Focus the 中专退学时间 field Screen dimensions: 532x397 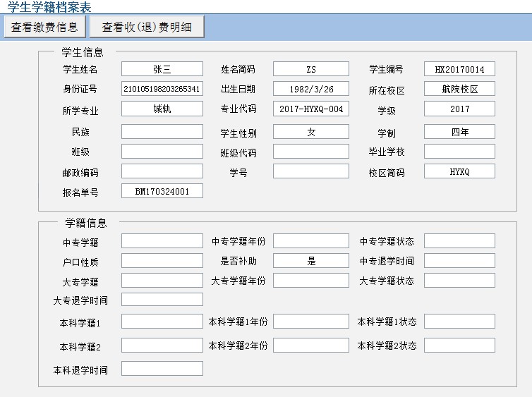pos(459,261)
